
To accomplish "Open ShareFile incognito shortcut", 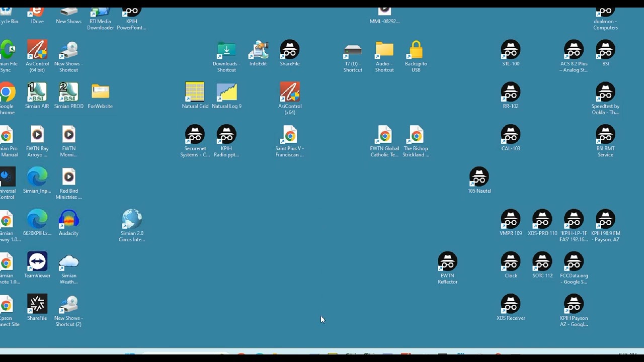I will pos(290,53).
